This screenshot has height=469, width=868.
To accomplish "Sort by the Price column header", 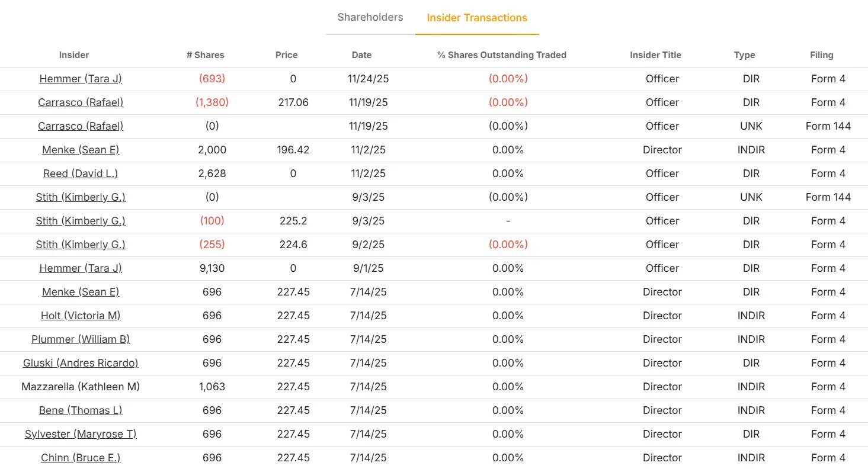I will (286, 54).
